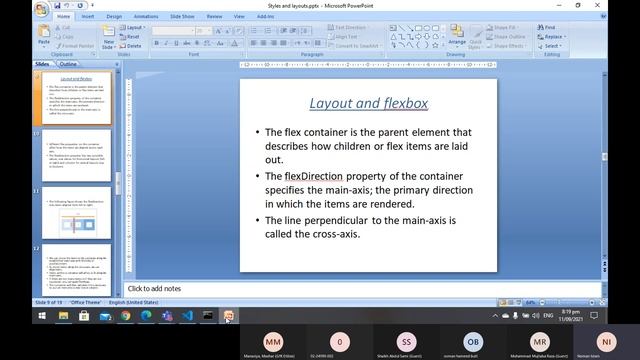Click the Office button logo
The width and height of the screenshot is (640, 360).
[x=41, y=9]
